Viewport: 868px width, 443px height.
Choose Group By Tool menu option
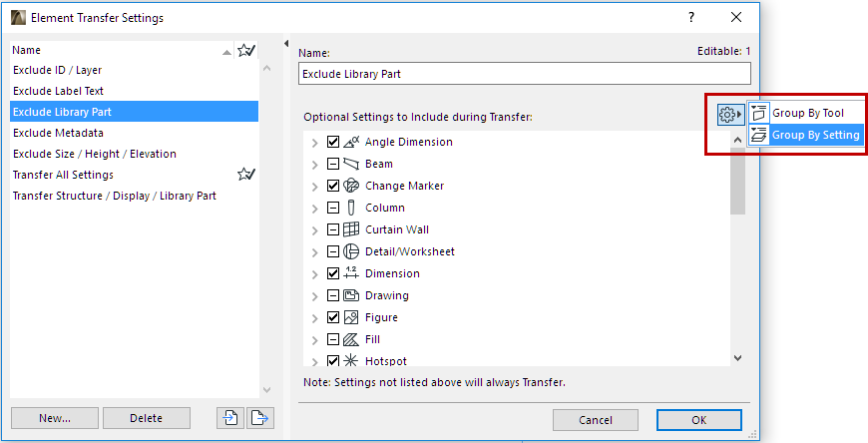pos(806,113)
